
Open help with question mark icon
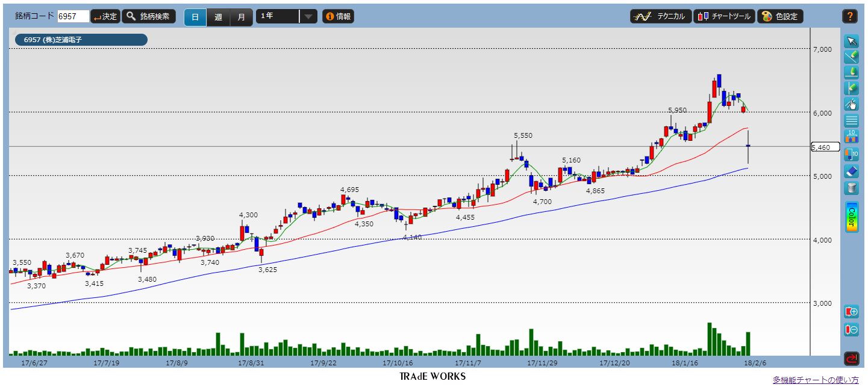tap(849, 16)
